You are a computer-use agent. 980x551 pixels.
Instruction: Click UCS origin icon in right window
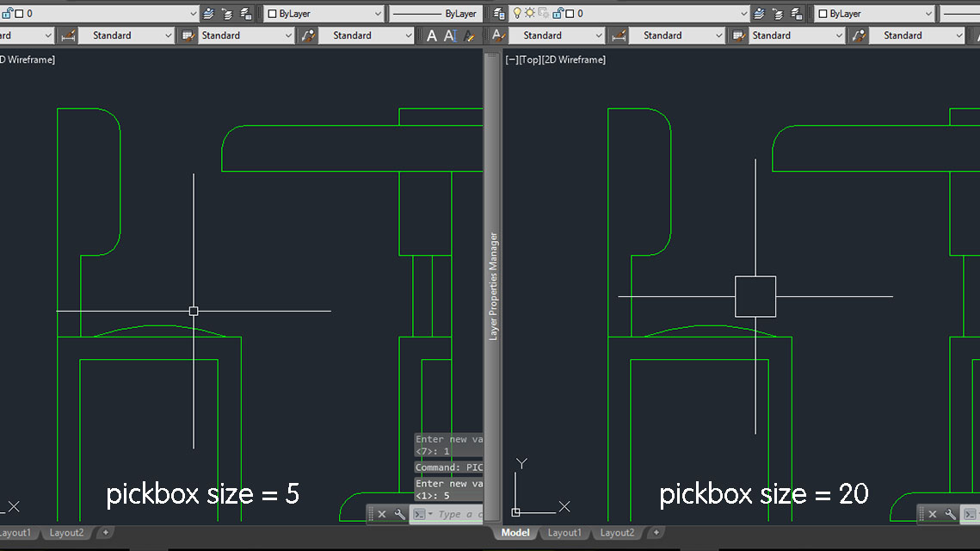coord(515,512)
